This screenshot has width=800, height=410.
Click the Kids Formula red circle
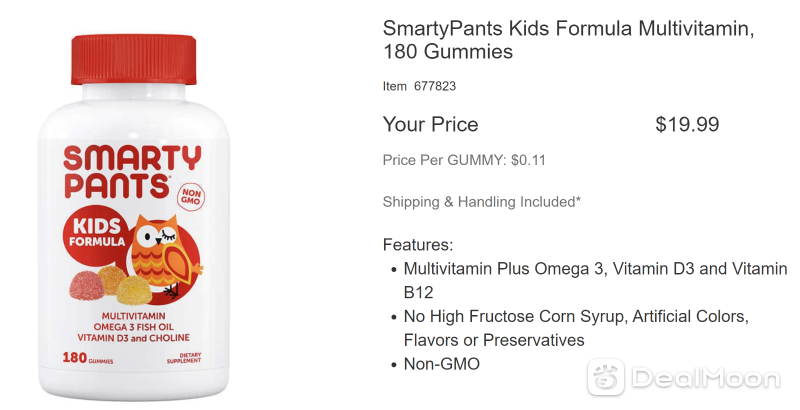[96, 233]
